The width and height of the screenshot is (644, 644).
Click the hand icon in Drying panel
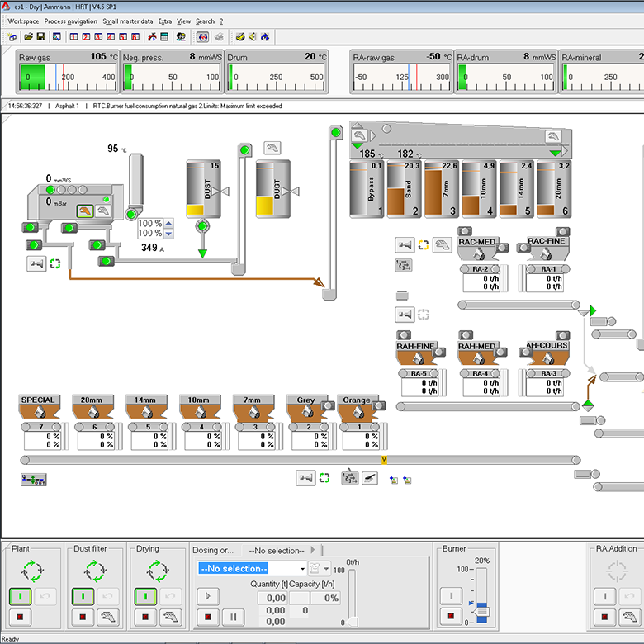[x=169, y=616]
